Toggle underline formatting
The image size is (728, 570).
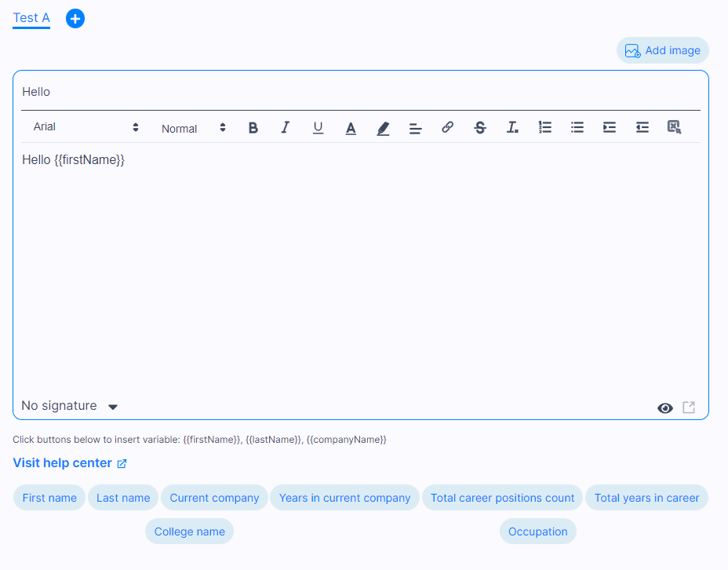tap(318, 127)
